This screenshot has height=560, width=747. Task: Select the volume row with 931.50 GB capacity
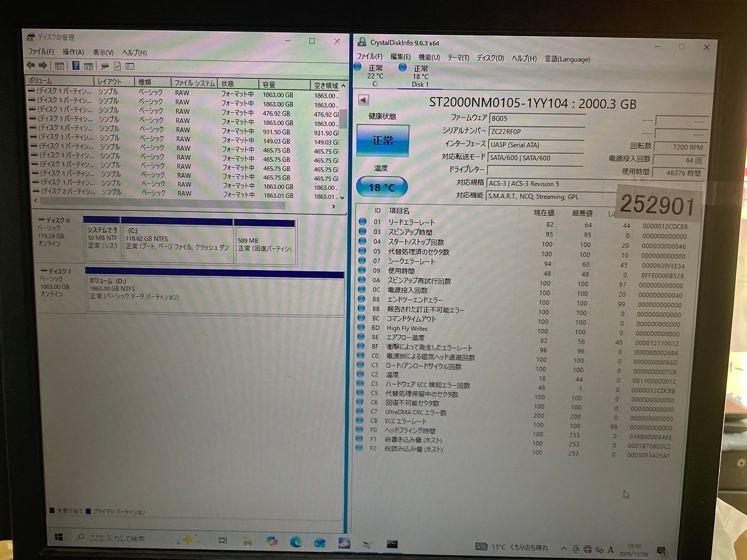click(184, 131)
